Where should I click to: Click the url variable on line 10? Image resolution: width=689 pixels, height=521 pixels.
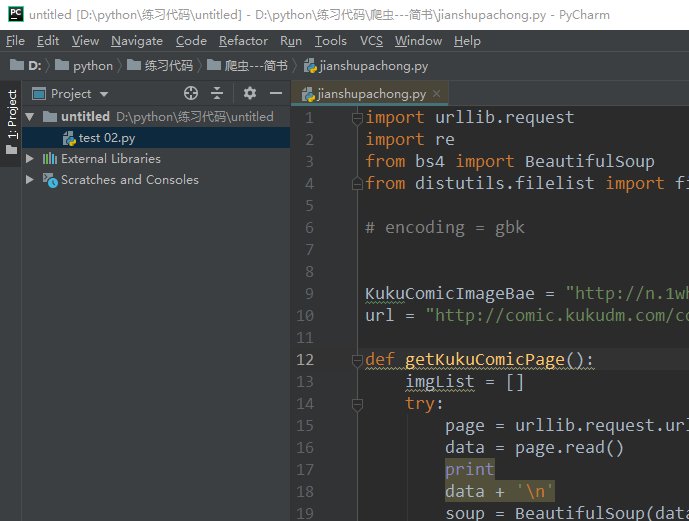pyautogui.click(x=380, y=315)
